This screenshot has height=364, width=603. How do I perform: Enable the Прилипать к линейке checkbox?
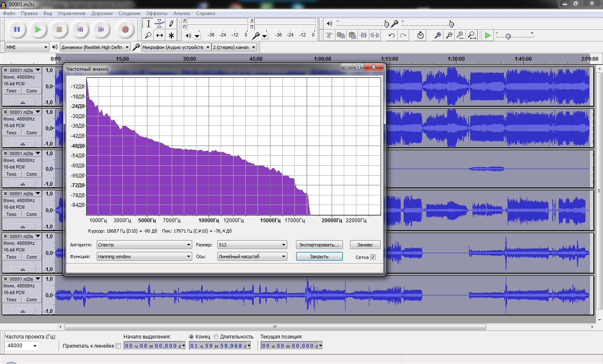tap(118, 346)
